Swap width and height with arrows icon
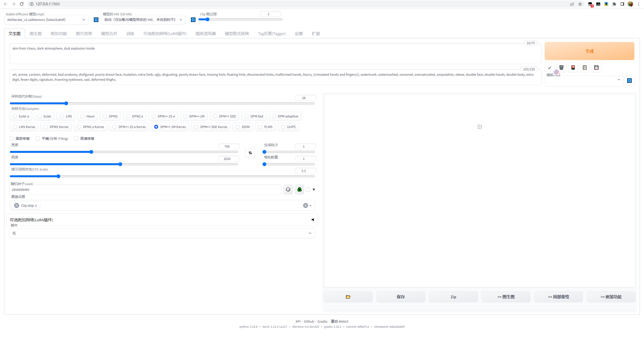This screenshot has height=343, width=644. (x=250, y=153)
